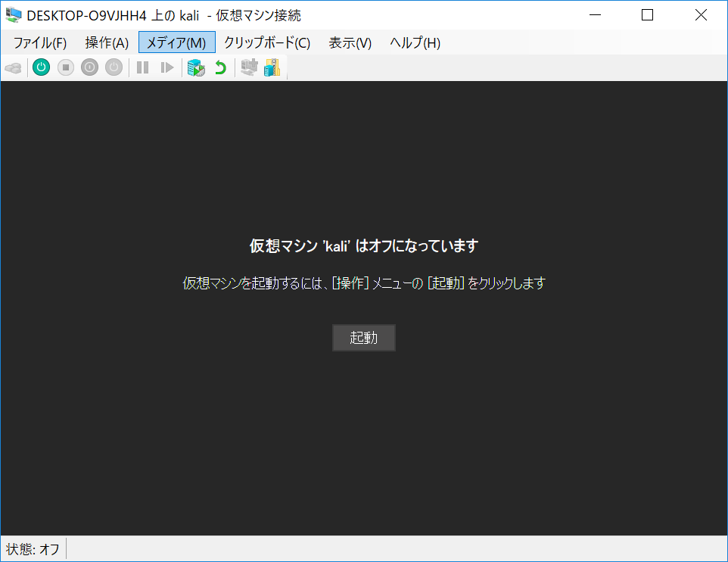This screenshot has width=728, height=562.
Task: Click the green Revert arrow icon
Action: point(220,68)
